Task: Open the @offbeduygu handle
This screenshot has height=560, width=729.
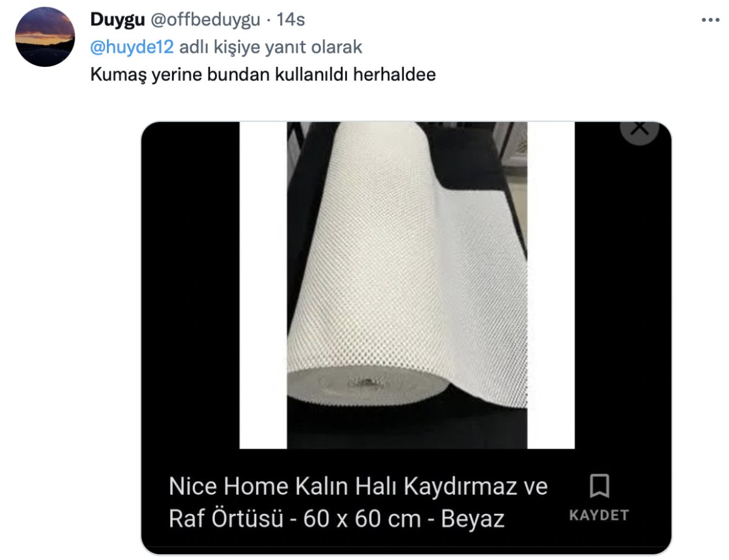Action: [205, 20]
